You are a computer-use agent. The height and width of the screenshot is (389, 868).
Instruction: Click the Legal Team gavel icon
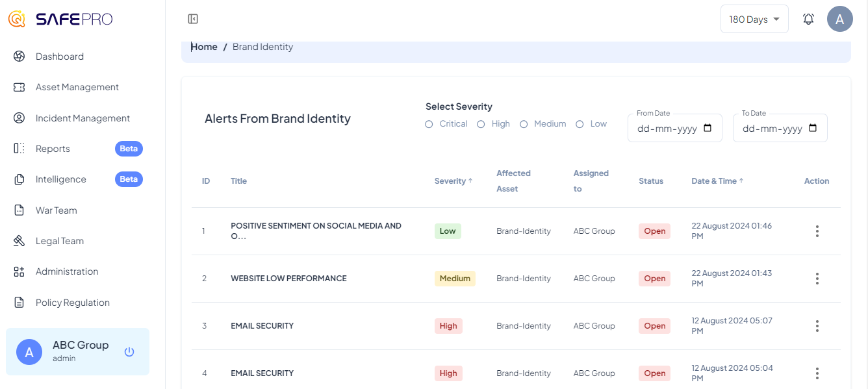[x=19, y=241]
